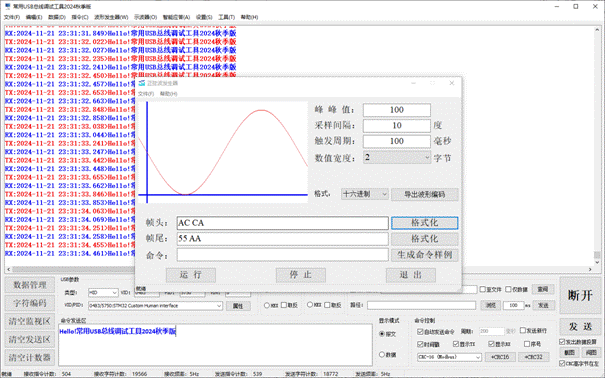Click the sine wave generator dialog icon
This screenshot has height=378, width=605.
tap(142, 83)
